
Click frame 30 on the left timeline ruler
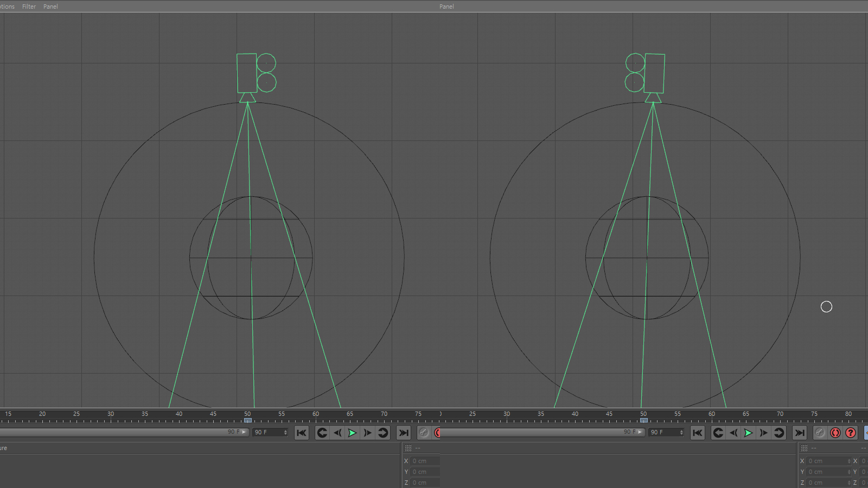pyautogui.click(x=111, y=415)
